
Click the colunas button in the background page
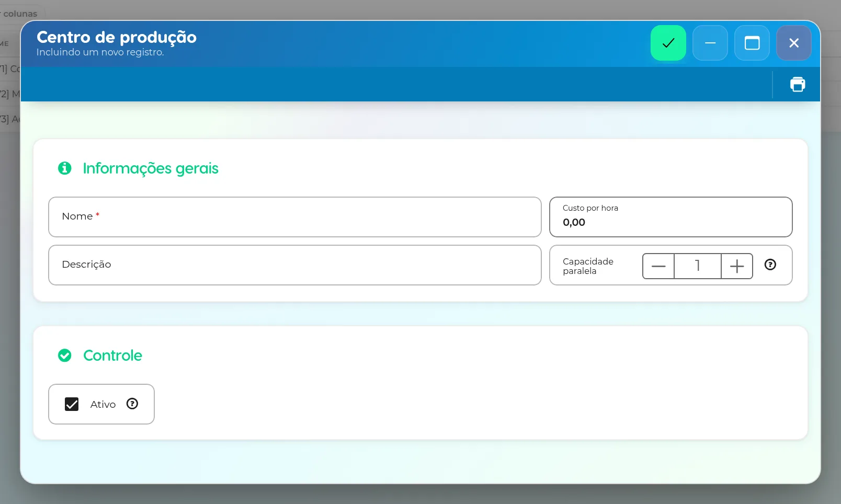21,14
